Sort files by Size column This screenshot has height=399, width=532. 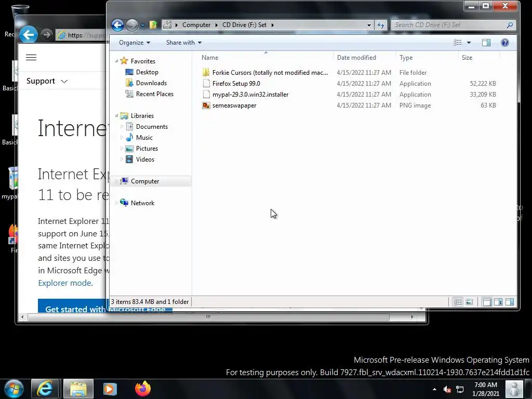pos(479,58)
